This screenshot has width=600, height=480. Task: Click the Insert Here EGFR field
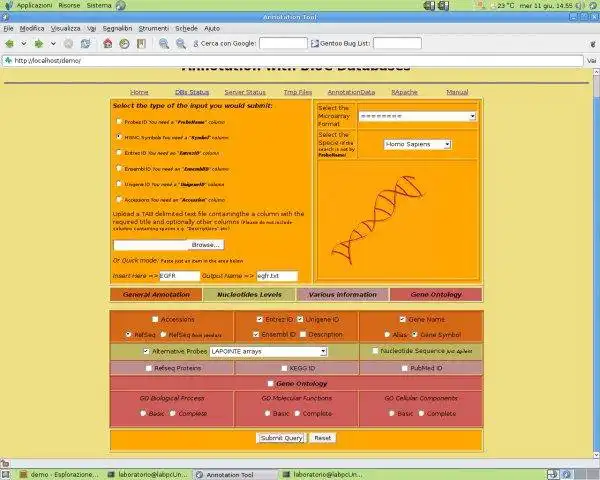coord(179,276)
